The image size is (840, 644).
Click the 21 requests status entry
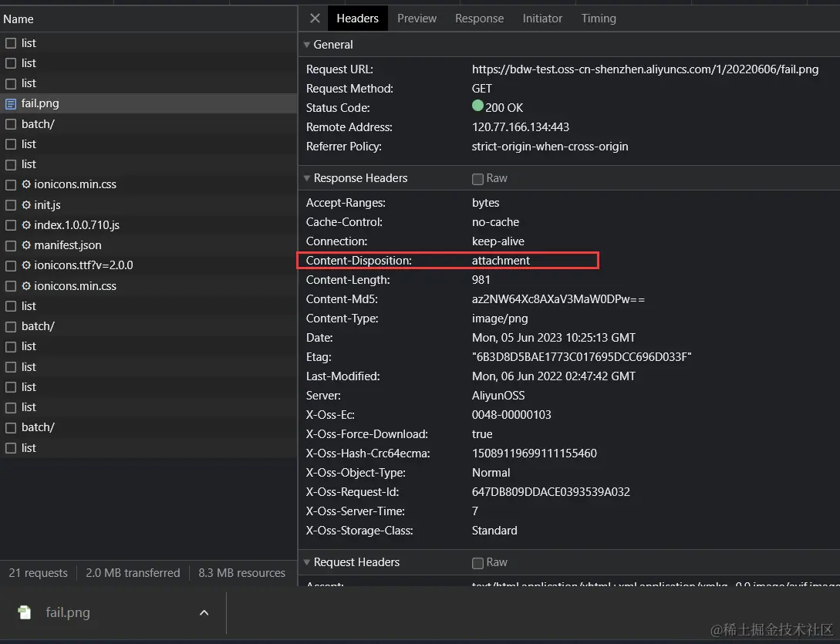coord(38,573)
